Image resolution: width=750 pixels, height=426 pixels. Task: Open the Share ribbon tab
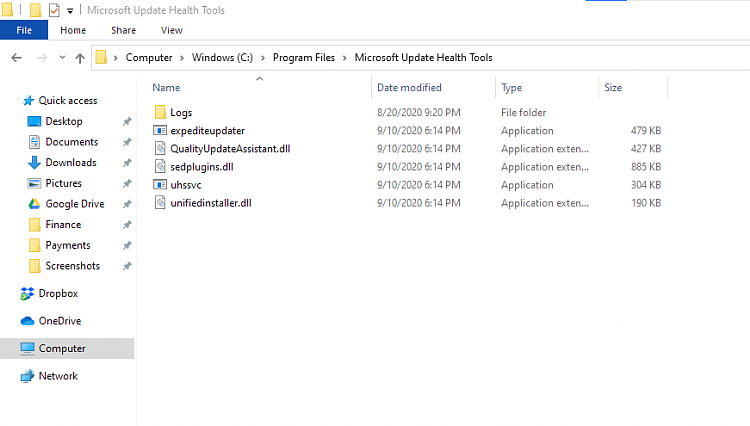(123, 30)
